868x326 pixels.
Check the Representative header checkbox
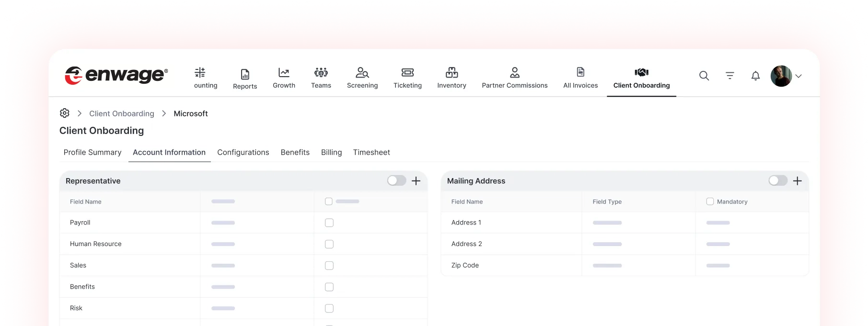(329, 202)
